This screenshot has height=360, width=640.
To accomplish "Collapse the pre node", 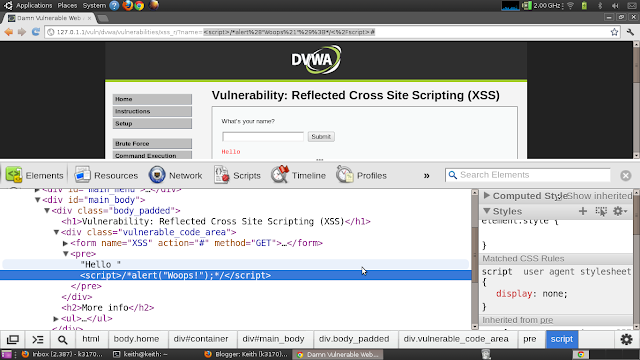I will point(65,254).
